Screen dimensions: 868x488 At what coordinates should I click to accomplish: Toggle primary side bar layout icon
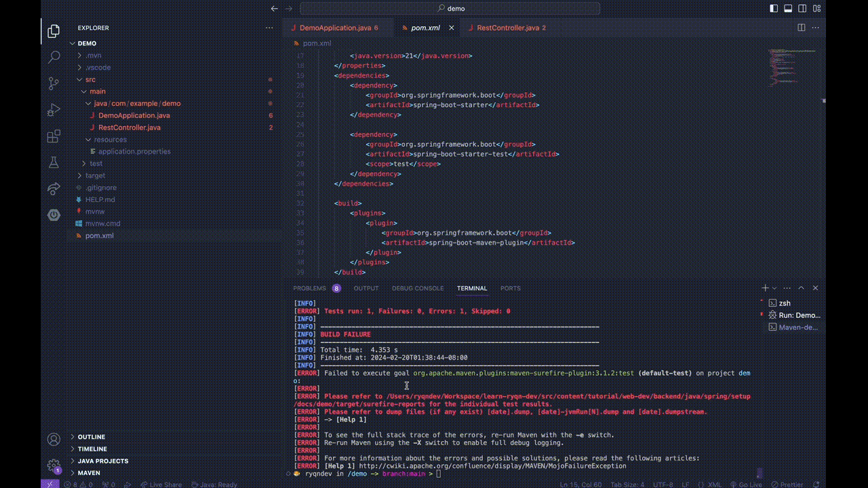click(774, 9)
